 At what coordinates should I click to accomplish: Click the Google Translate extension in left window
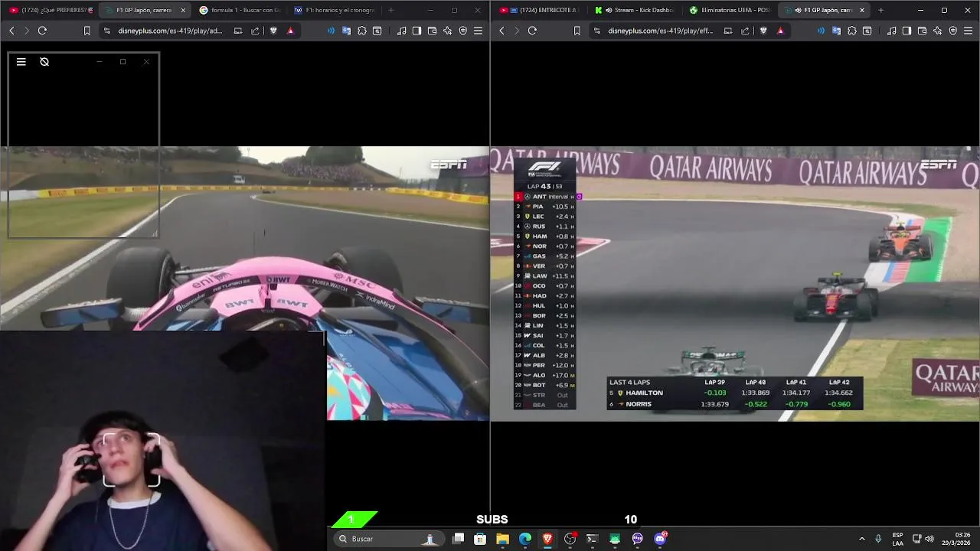tap(347, 31)
